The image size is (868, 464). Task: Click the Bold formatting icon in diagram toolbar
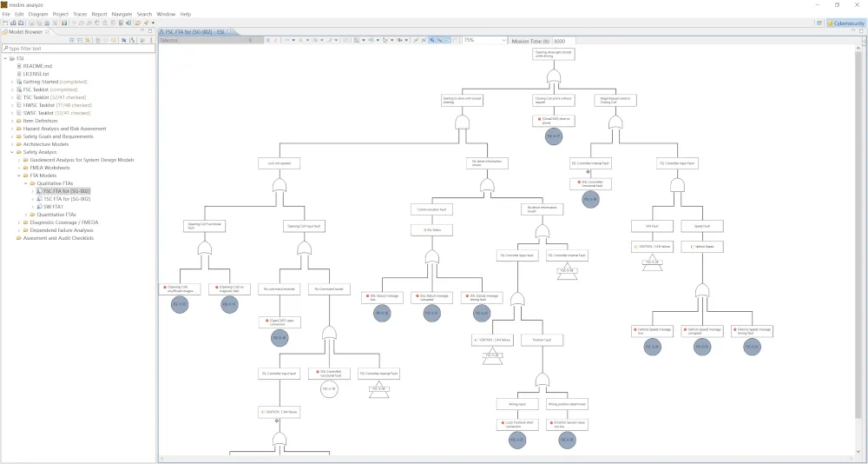tap(268, 40)
